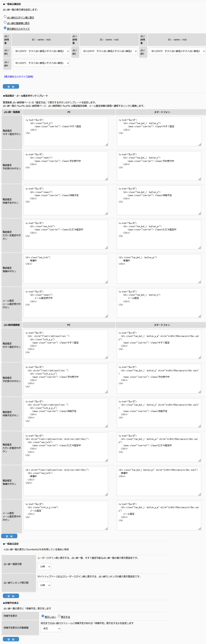Focus the smartphone 準備中 textarea in 占い師一覧画面 section
Viewport: 206px width, 644px height.
159,269
